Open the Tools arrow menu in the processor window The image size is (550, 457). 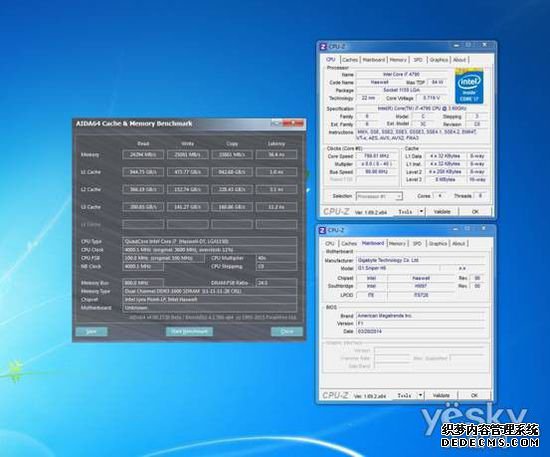click(x=421, y=211)
